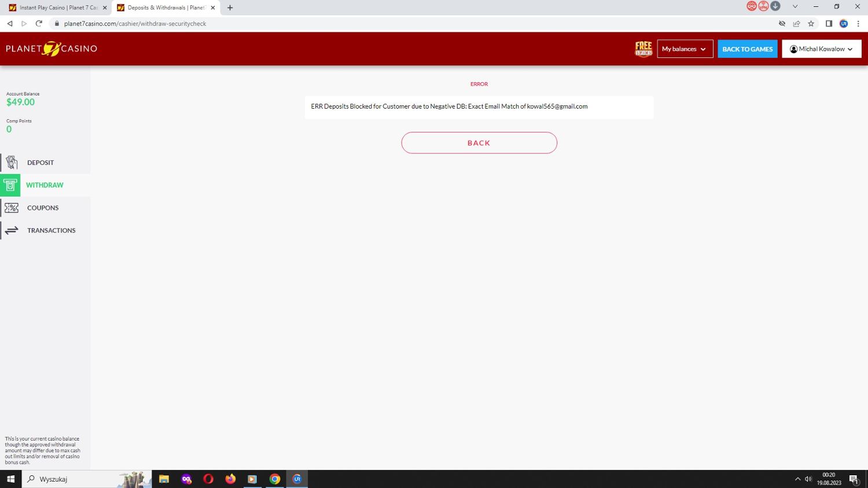Open a new browser tab

click(230, 8)
